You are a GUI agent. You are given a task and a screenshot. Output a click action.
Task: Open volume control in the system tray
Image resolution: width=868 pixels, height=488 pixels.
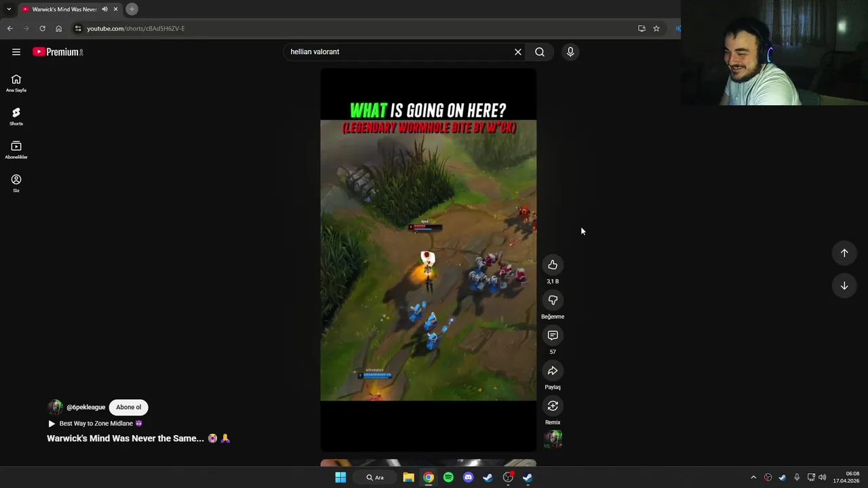[x=823, y=477]
